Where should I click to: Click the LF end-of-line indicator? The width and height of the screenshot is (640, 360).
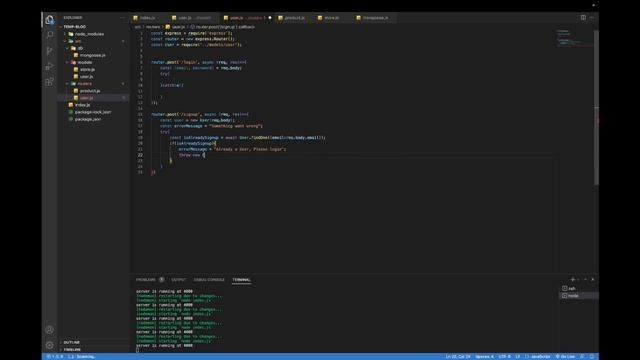click(518, 356)
